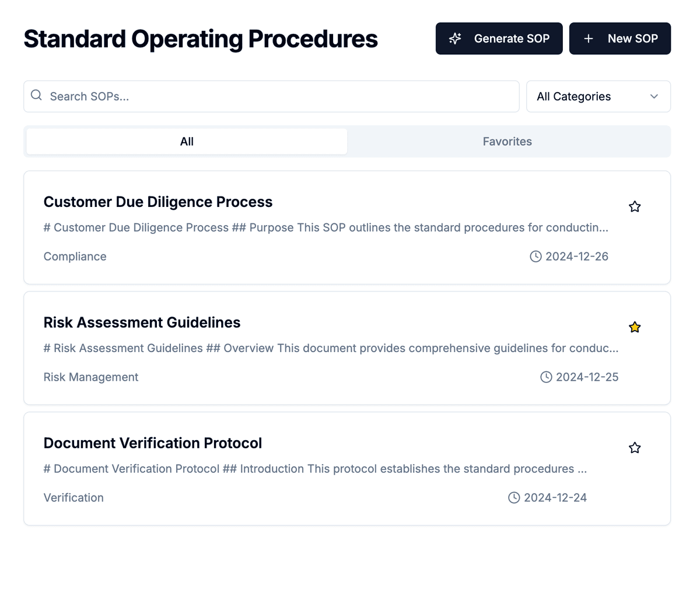Open the Risk Assessment Guidelines SOP
Image resolution: width=700 pixels, height=594 pixels.
pyautogui.click(x=142, y=322)
